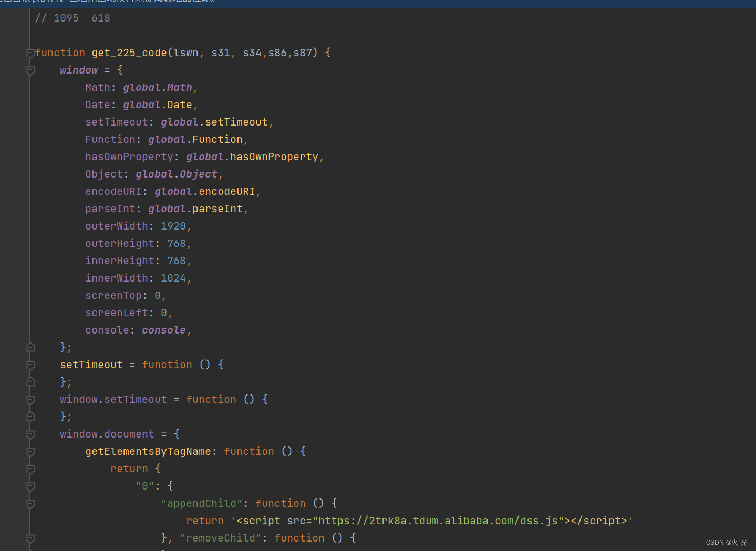The width and height of the screenshot is (756, 551).
Task: Click the script src URL string
Action: [438, 521]
